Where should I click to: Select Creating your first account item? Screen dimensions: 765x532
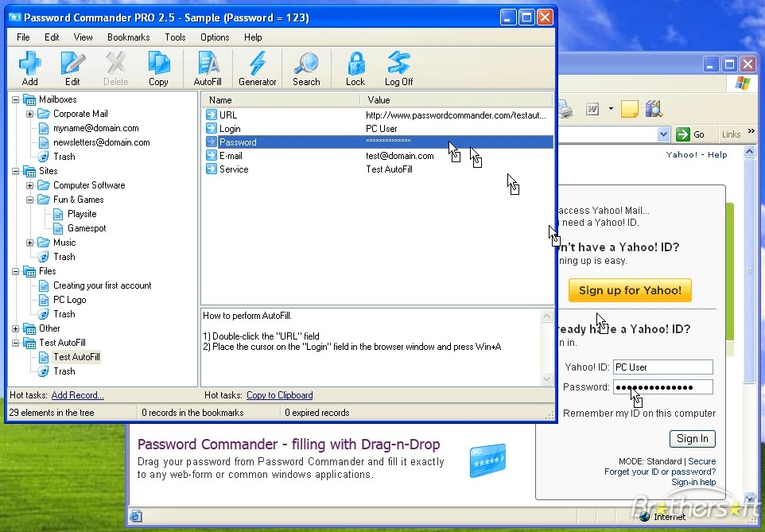[102, 285]
